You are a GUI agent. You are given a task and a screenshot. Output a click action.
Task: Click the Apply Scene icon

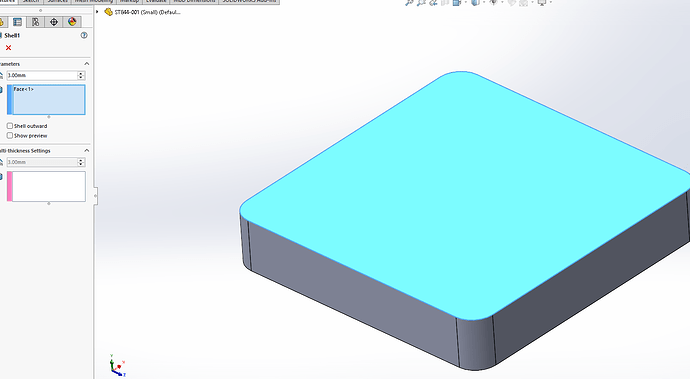(524, 2)
